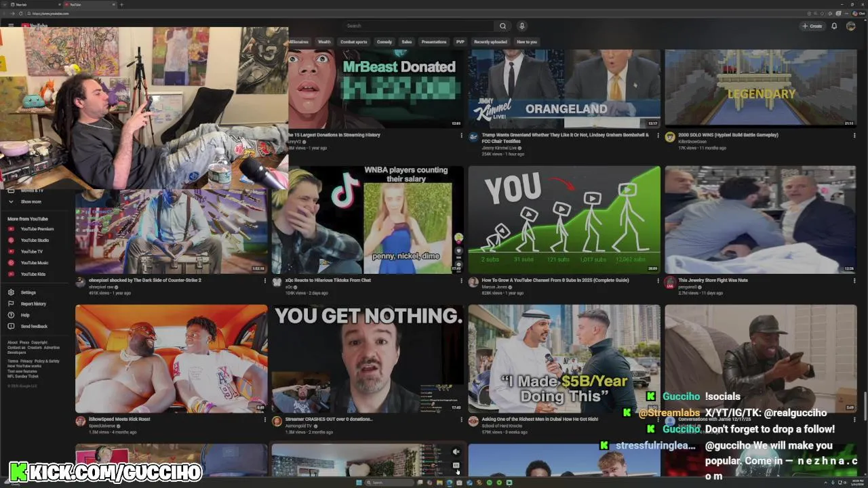Click the Windows taskbar search box

point(389,483)
